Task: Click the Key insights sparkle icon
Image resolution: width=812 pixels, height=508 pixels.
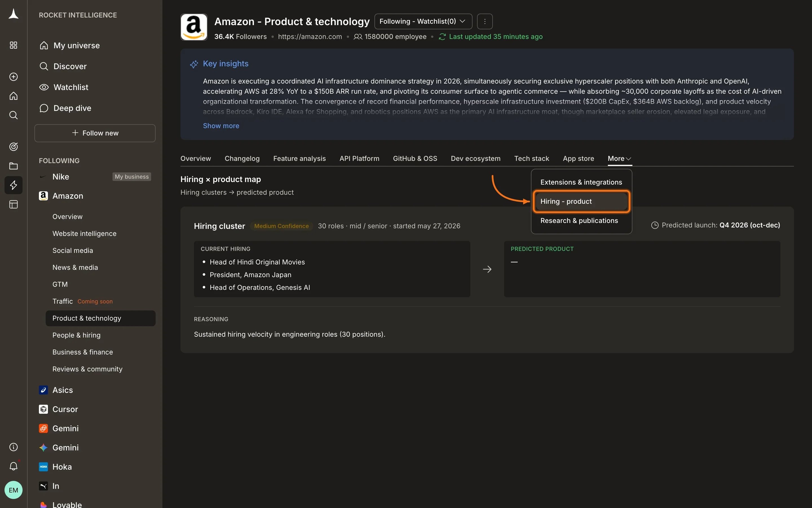Action: [194, 64]
